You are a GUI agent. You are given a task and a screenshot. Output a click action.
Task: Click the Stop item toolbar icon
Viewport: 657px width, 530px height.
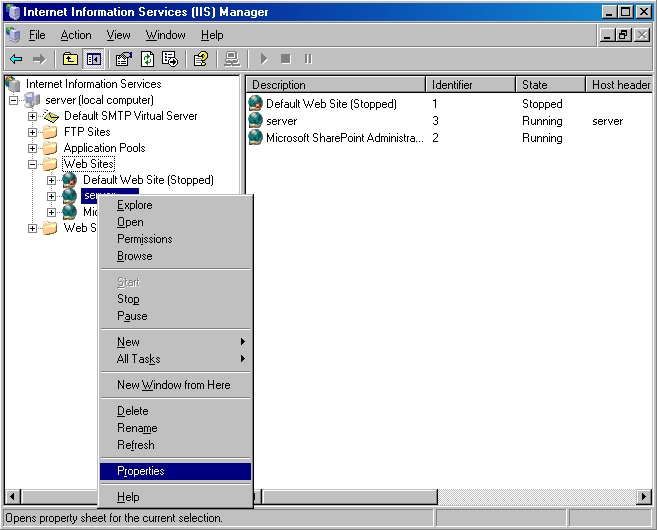tap(286, 59)
